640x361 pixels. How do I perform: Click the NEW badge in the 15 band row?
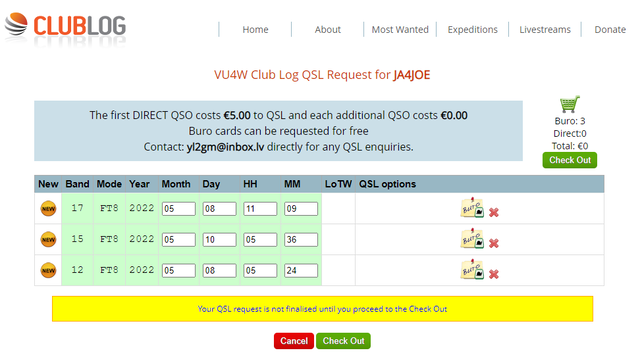pos(48,239)
